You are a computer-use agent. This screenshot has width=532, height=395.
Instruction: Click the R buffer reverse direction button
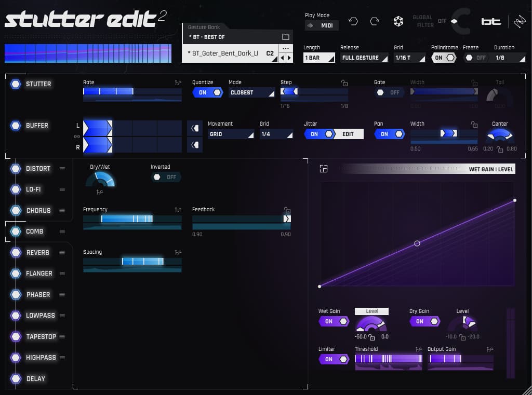195,145
